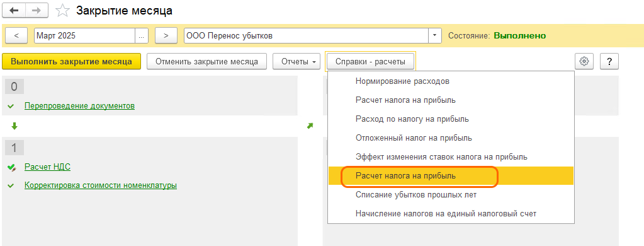Add page to favorites with star icon
The height and width of the screenshot is (246, 644).
tap(62, 11)
